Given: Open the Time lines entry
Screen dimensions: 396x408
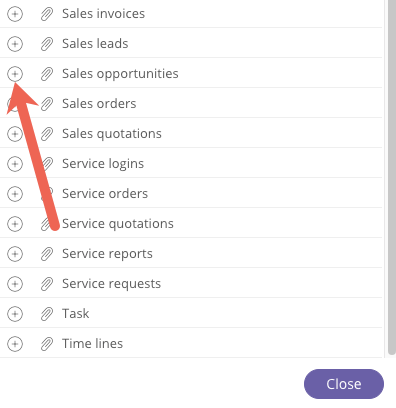Looking at the screenshot, I should tap(92, 344).
